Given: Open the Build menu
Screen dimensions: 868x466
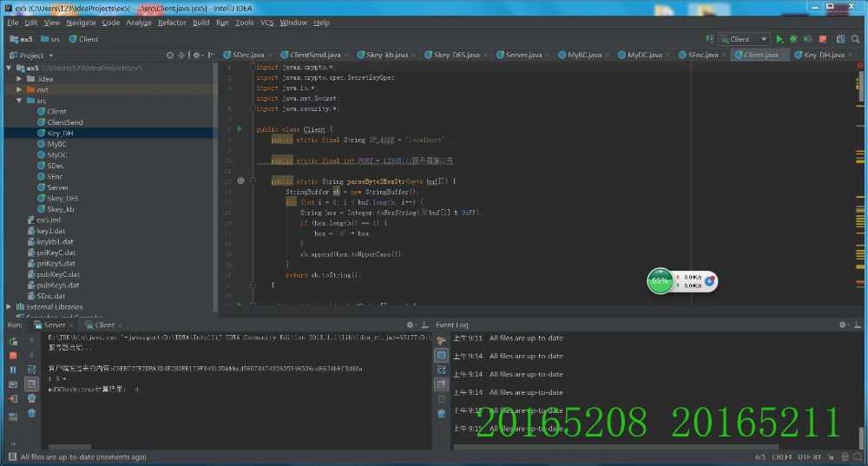Looking at the screenshot, I should pyautogui.click(x=201, y=23).
